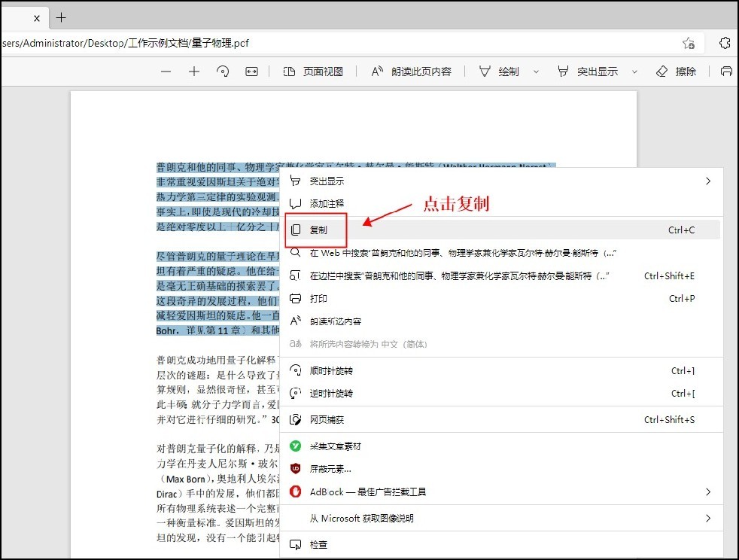Expand the 突出显示 context menu submenu

(x=707, y=181)
